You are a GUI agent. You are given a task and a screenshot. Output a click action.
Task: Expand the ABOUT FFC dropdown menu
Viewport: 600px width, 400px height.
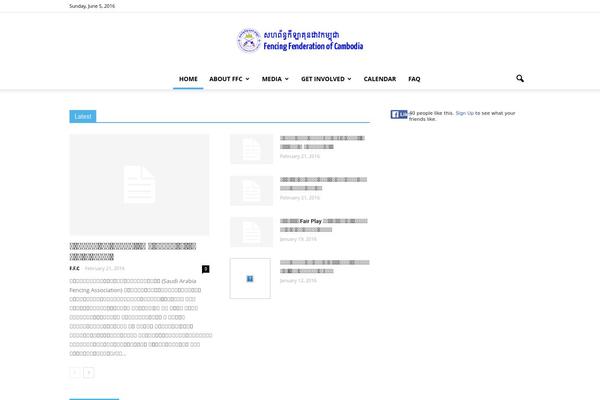[x=229, y=79]
